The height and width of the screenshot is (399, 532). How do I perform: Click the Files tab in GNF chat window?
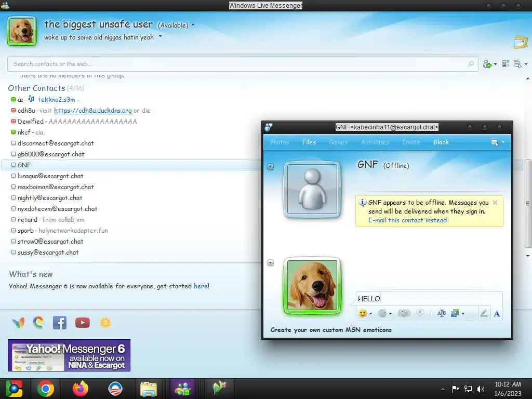309,142
